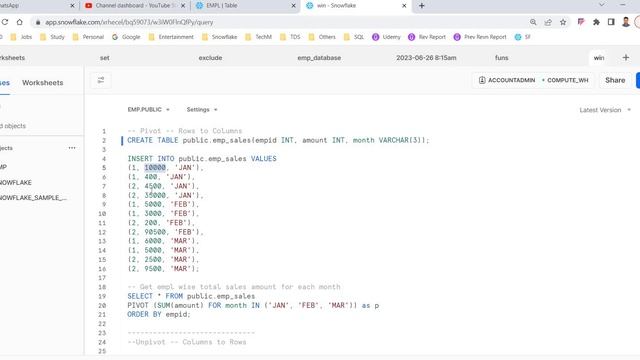The width and height of the screenshot is (640, 360).
Task: Open a new browser tab
Action: pos(422,6)
